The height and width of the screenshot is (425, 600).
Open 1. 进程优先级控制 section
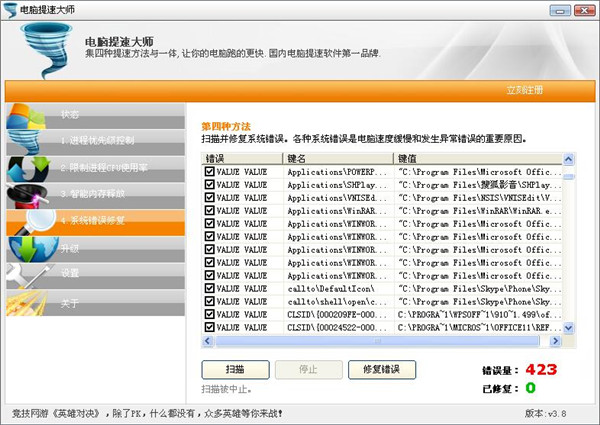click(95, 142)
